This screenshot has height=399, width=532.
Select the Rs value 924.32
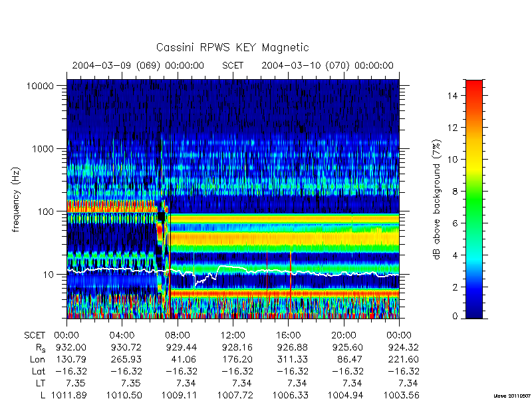(x=404, y=347)
